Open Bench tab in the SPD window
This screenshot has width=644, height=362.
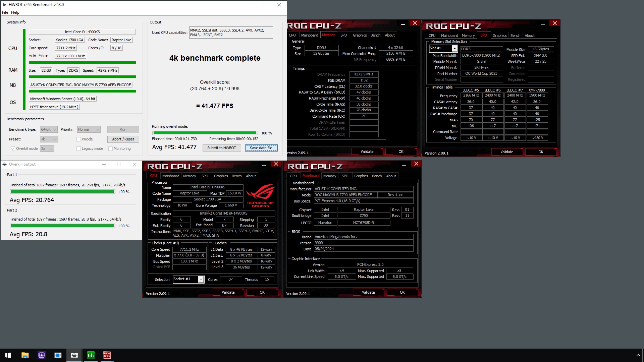515,36
